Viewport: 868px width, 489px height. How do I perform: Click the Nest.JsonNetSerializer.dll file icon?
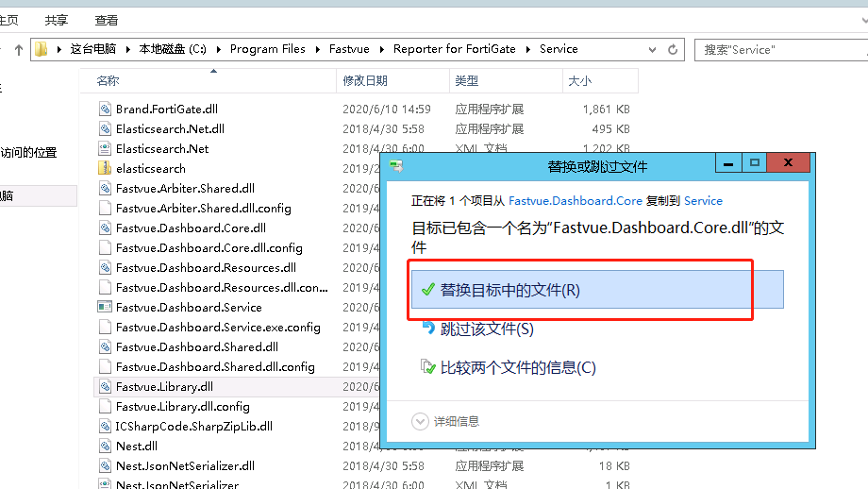pyautogui.click(x=105, y=465)
